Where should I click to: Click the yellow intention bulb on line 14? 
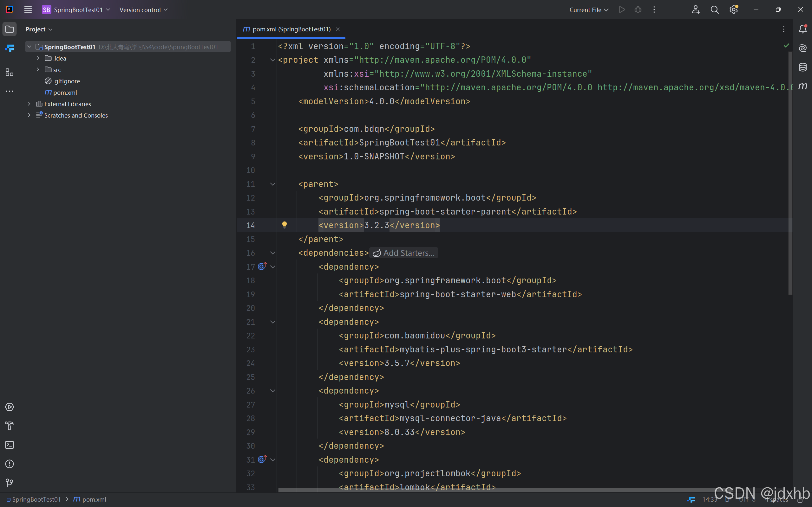(x=284, y=225)
